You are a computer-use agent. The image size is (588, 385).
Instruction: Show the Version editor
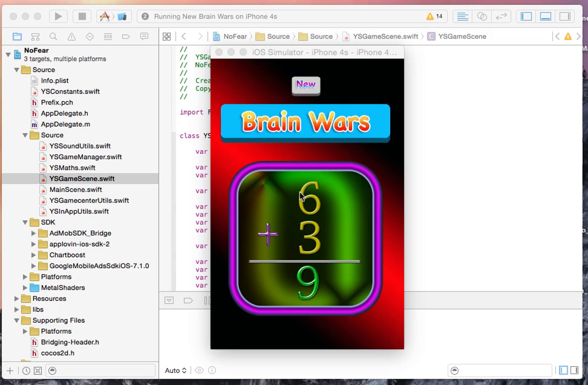(x=501, y=17)
